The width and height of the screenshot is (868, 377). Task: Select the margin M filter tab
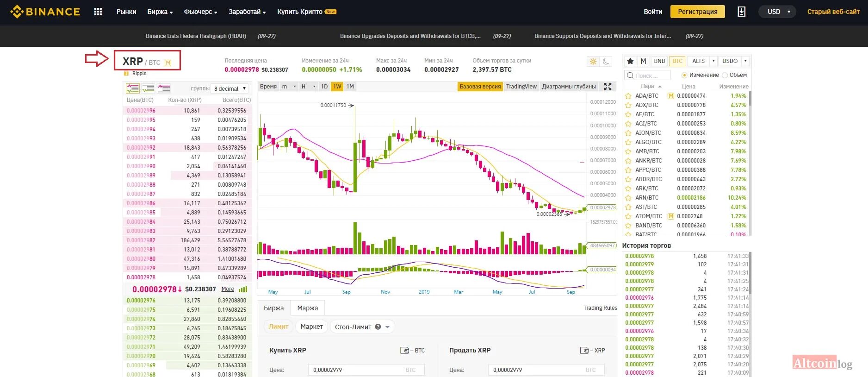643,61
